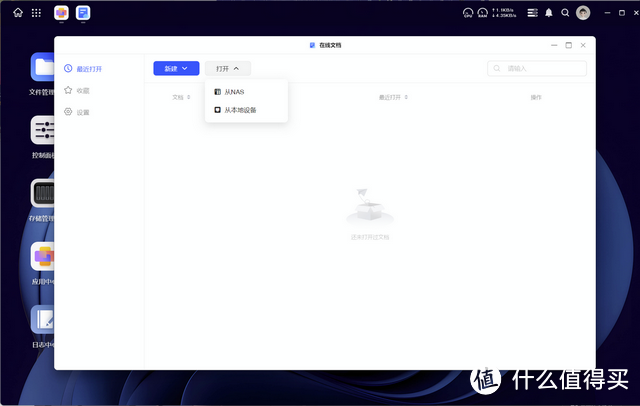Sort by the 文档 column header

pos(181,97)
